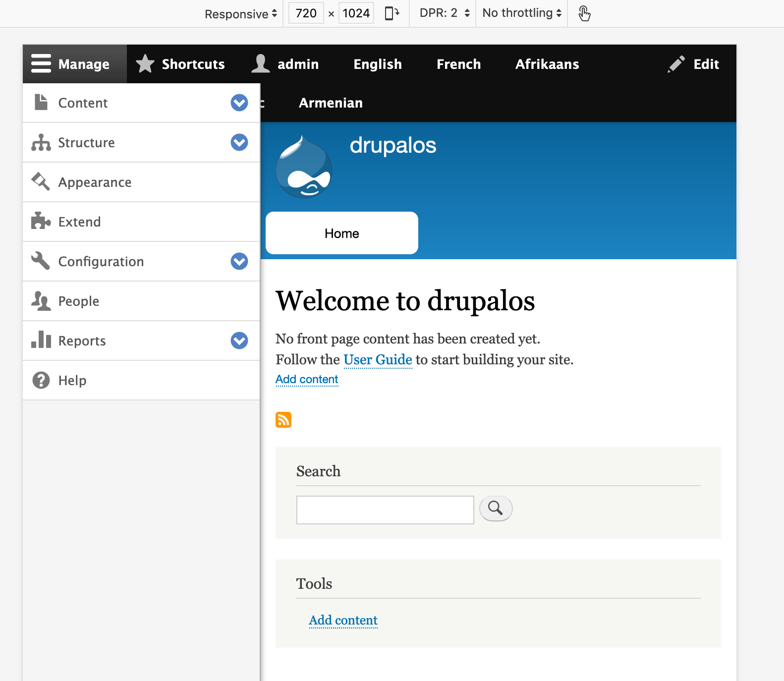Click the People users icon

[41, 301]
